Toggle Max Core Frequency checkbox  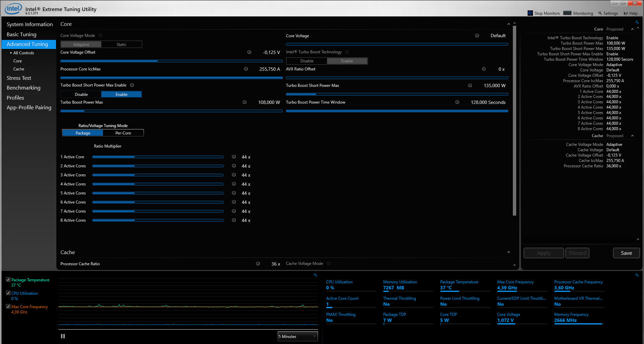point(8,306)
